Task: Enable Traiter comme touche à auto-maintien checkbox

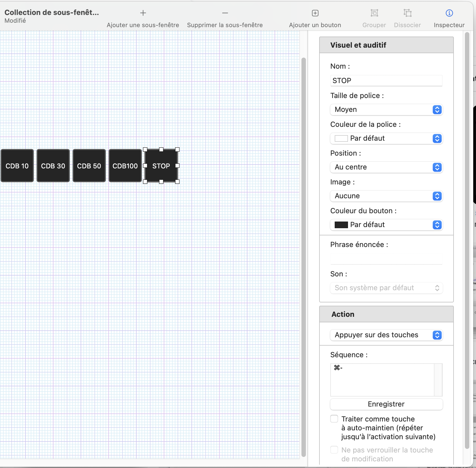Action: (x=334, y=419)
